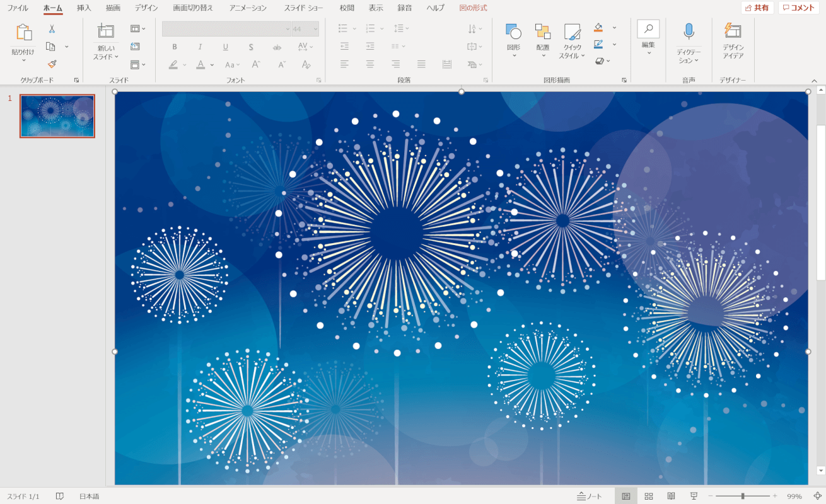826x504 pixels.
Task: Select the Format Painter brush
Action: pos(52,64)
